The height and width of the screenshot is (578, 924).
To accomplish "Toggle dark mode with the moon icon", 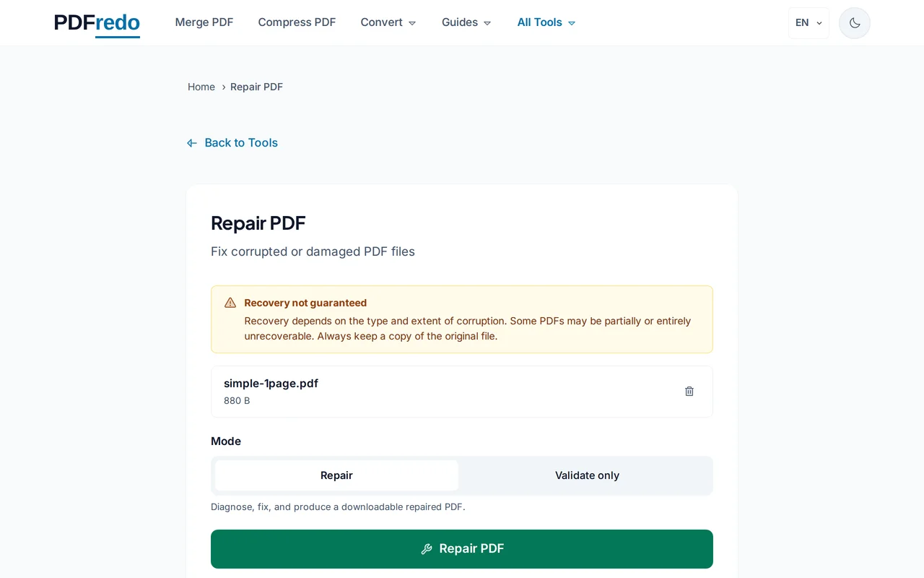I will [x=854, y=22].
